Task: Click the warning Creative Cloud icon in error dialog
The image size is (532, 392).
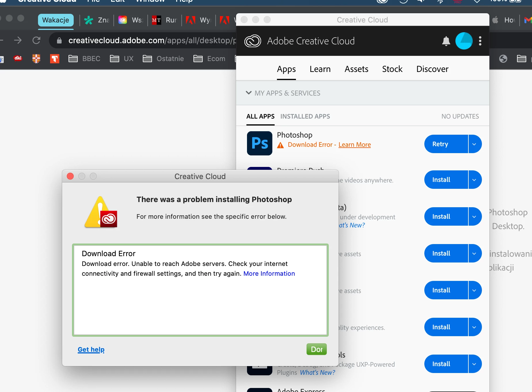Action: click(101, 212)
